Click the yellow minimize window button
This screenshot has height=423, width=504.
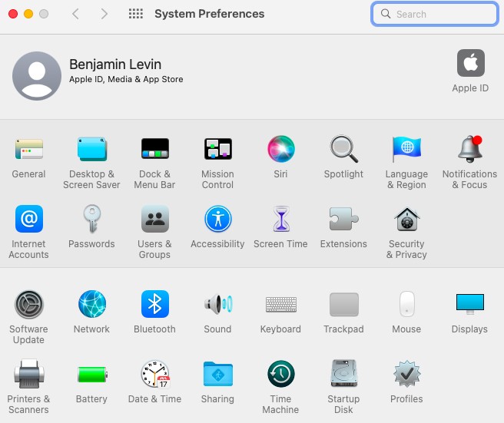[28, 14]
